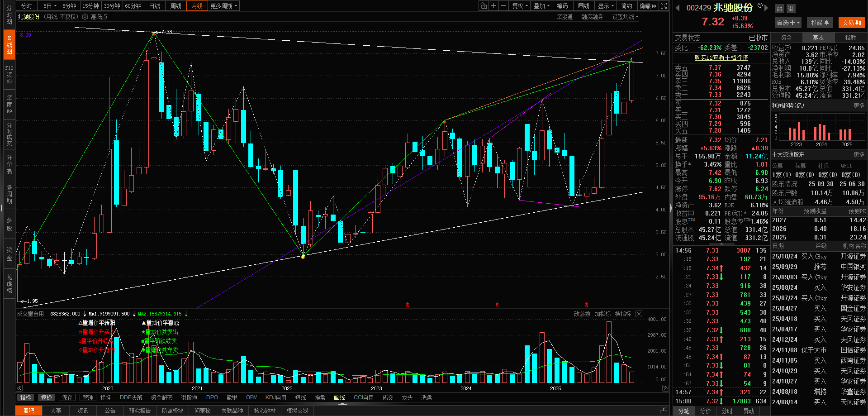Click the 2023 dividend marker on chart
This screenshot has width=868, height=416.
[408, 305]
